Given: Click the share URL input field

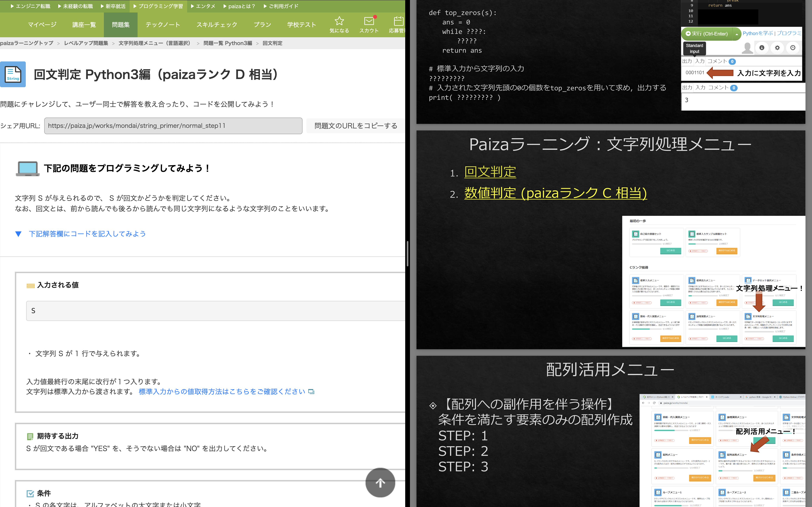Looking at the screenshot, I should (x=173, y=126).
